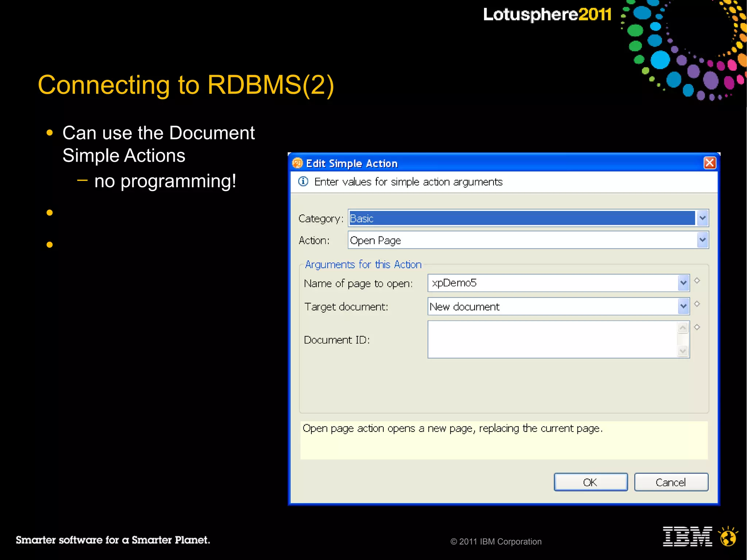This screenshot has width=747, height=560.
Task: Click the IBM logo
Action: click(x=687, y=536)
